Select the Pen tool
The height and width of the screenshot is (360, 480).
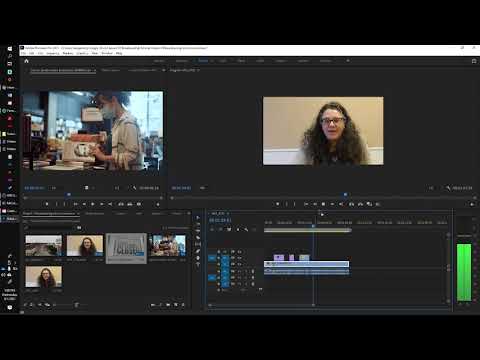[198, 251]
